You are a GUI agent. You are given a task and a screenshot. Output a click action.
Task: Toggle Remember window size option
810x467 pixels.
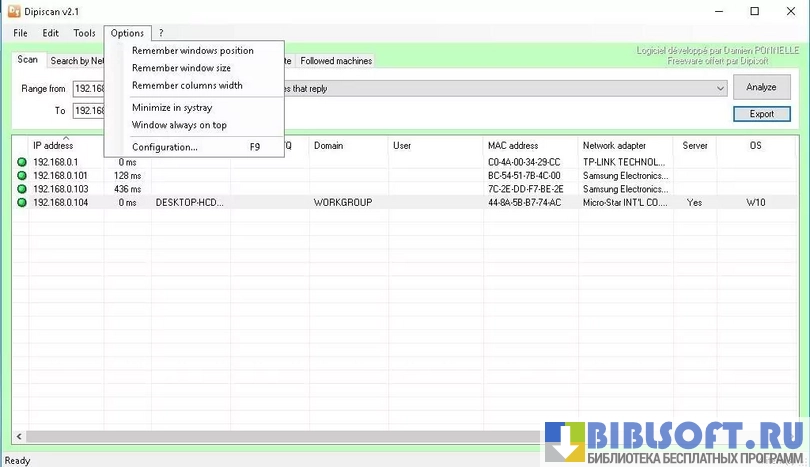pyautogui.click(x=181, y=68)
